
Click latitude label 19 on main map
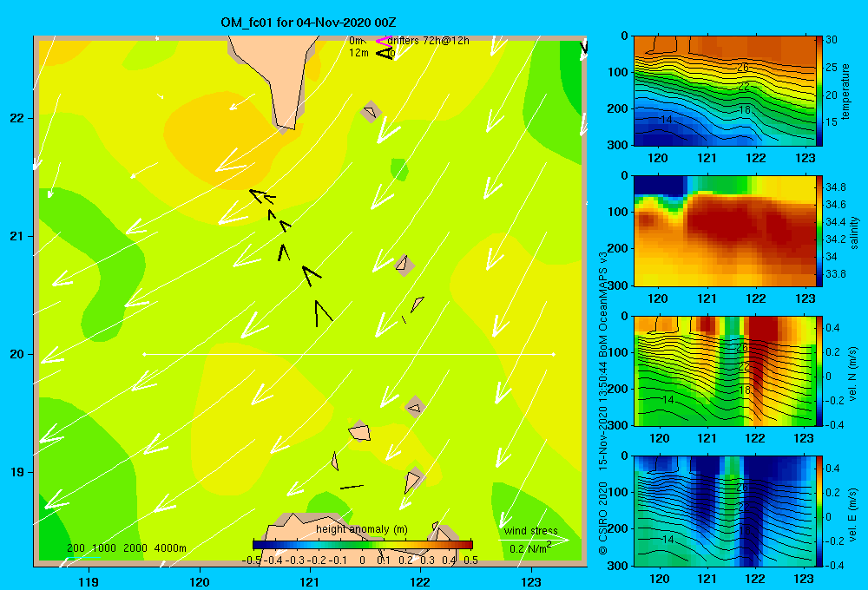[17, 472]
